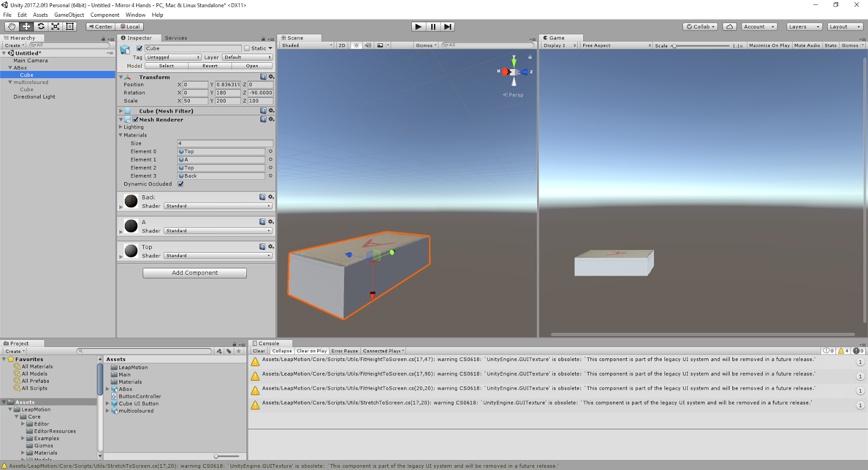
Task: Open Transform component help icon
Action: point(263,77)
